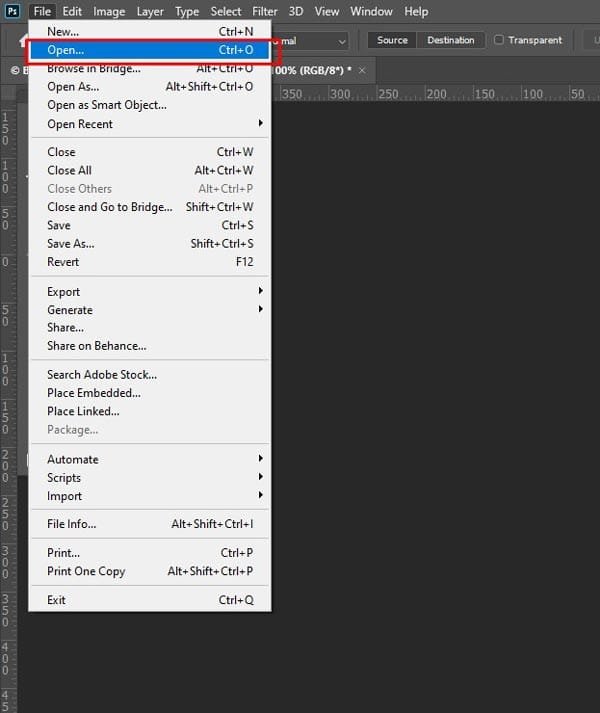The image size is (600, 713).
Task: Open the Select menu
Action: pos(226,11)
